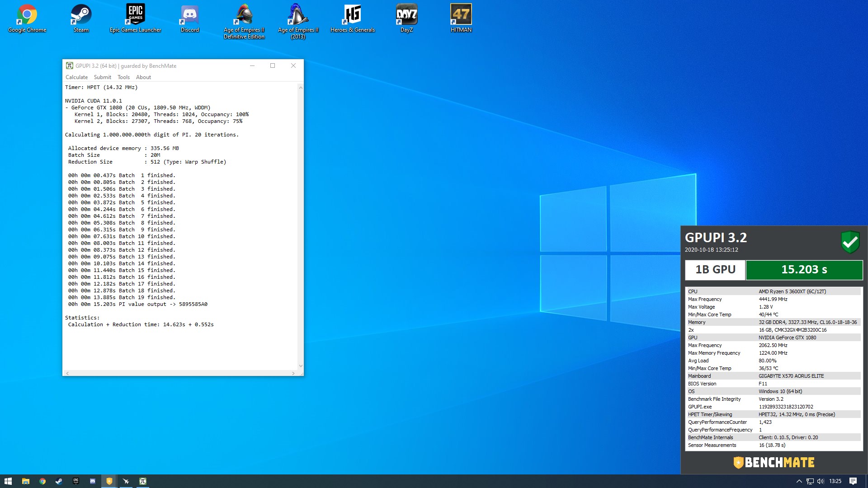Open File Explorer from the taskbar

point(26,481)
